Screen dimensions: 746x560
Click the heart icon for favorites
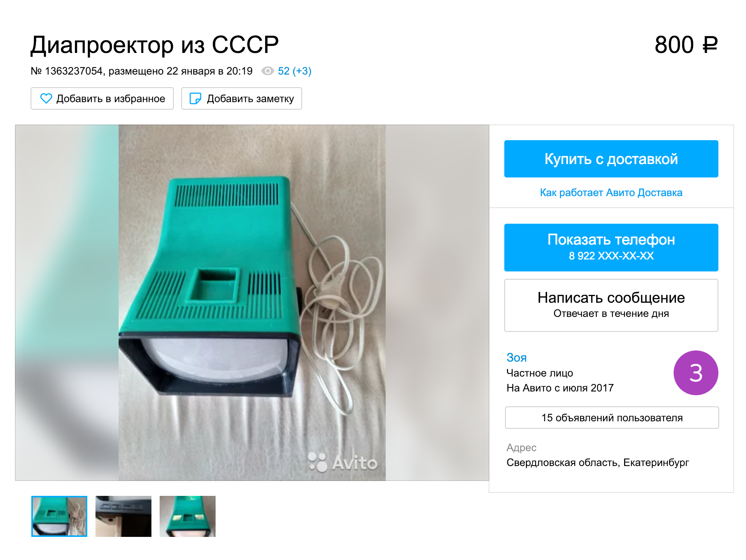pos(46,98)
